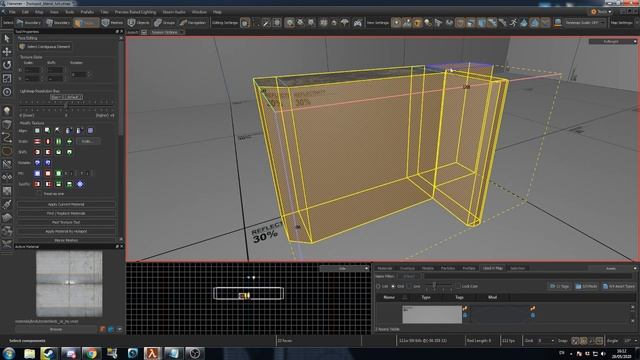Open the File menu

(12, 12)
